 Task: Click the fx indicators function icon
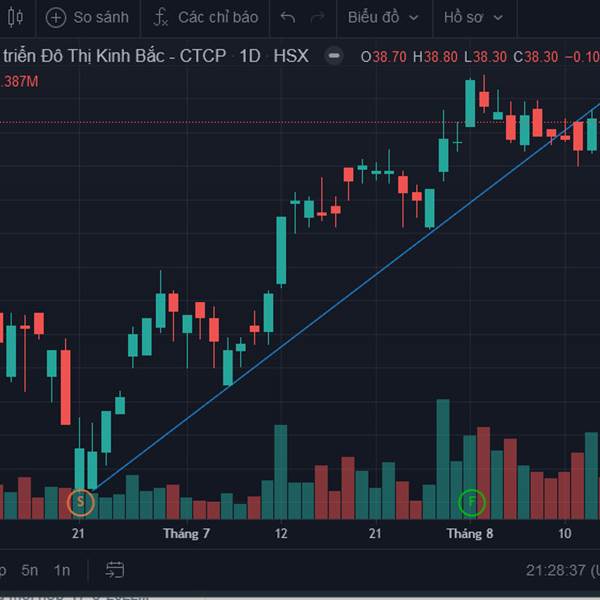tap(160, 18)
